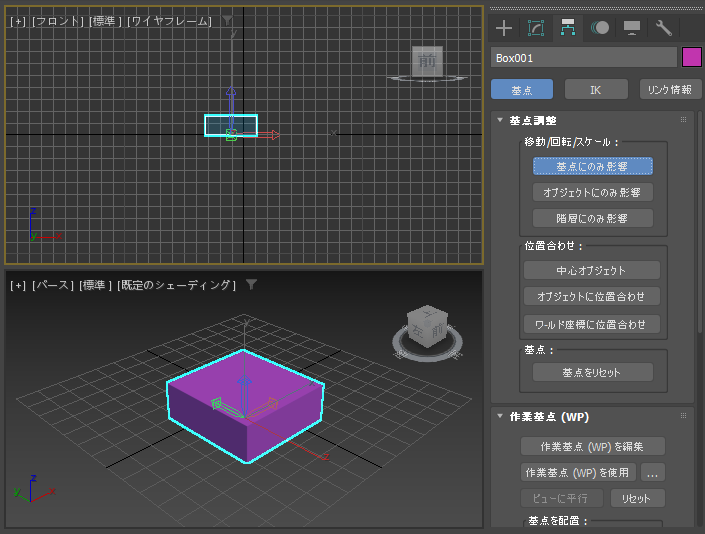Click the 中心オブジェクト button

coord(592,270)
